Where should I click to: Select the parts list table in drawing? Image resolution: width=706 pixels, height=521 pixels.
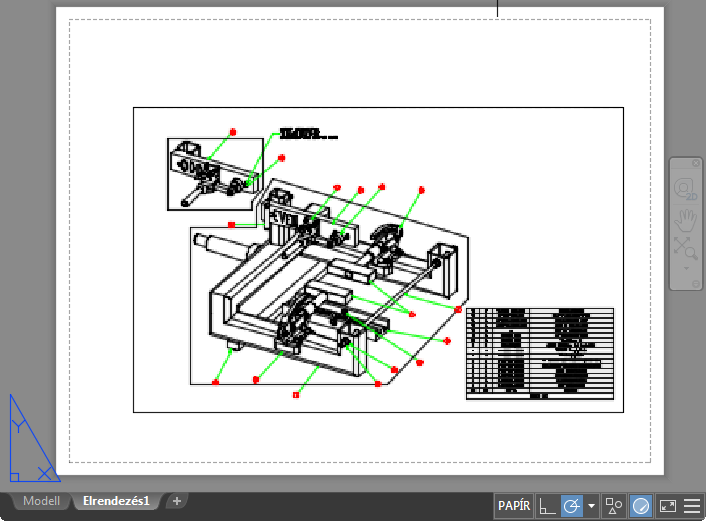tap(540, 353)
